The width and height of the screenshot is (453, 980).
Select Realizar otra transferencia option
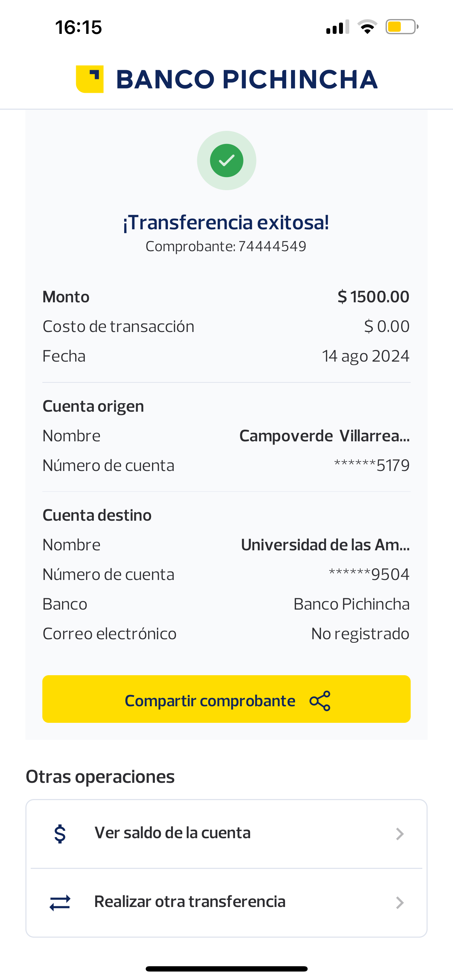[190, 902]
